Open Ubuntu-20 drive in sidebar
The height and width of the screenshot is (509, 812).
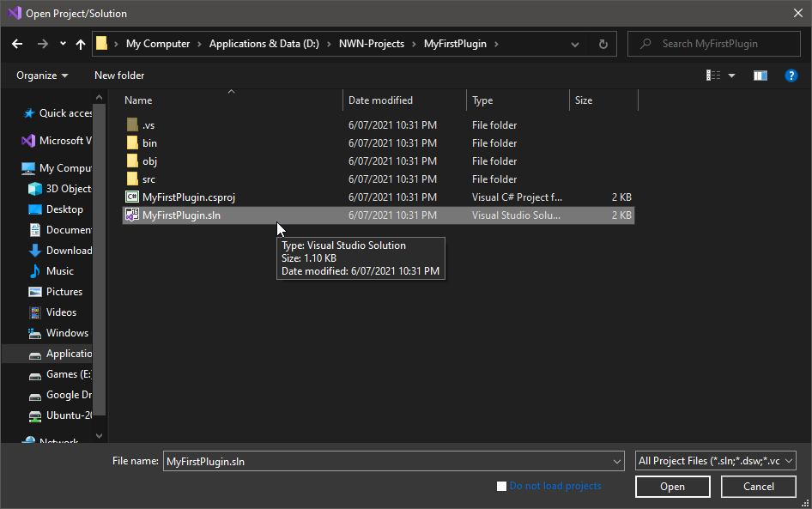pyautogui.click(x=59, y=415)
